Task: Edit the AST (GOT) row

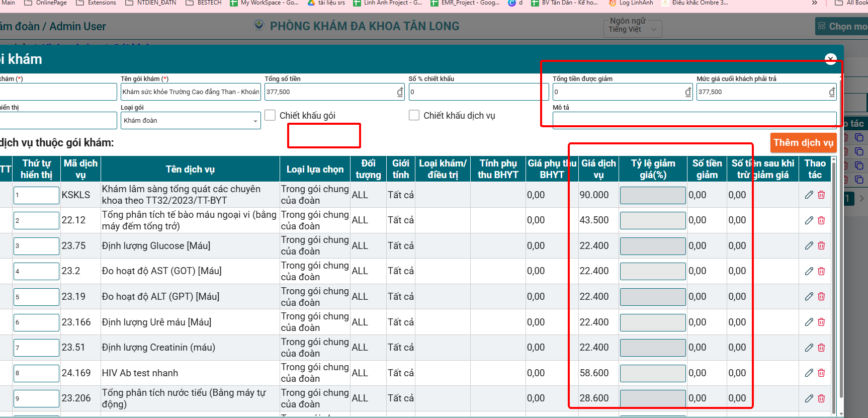Action: 809,271
